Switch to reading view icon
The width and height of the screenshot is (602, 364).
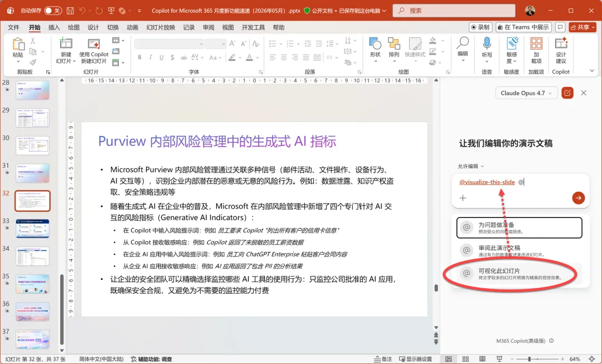point(482,359)
